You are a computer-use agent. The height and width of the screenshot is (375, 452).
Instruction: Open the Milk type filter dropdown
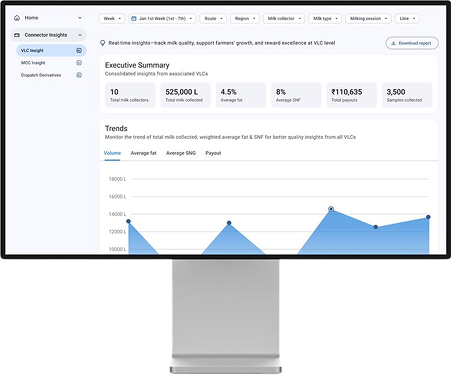325,18
